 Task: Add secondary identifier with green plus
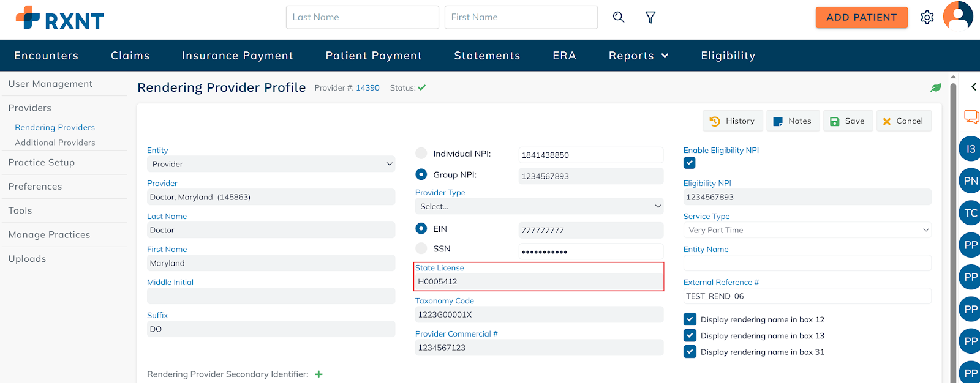pyautogui.click(x=318, y=374)
